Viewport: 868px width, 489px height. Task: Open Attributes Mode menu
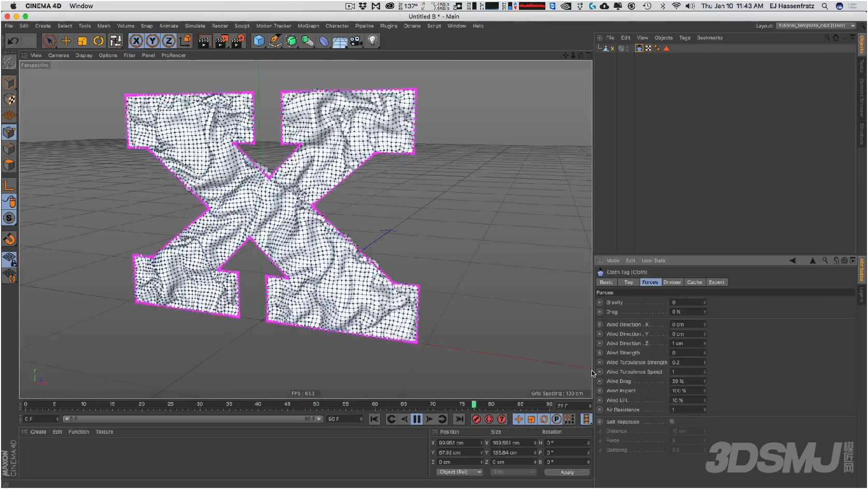[613, 261]
